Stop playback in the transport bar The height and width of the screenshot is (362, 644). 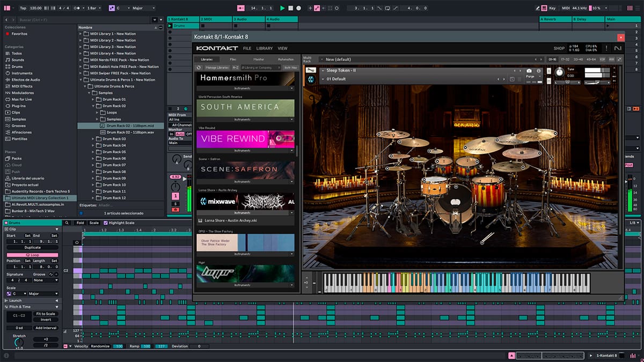coord(290,8)
